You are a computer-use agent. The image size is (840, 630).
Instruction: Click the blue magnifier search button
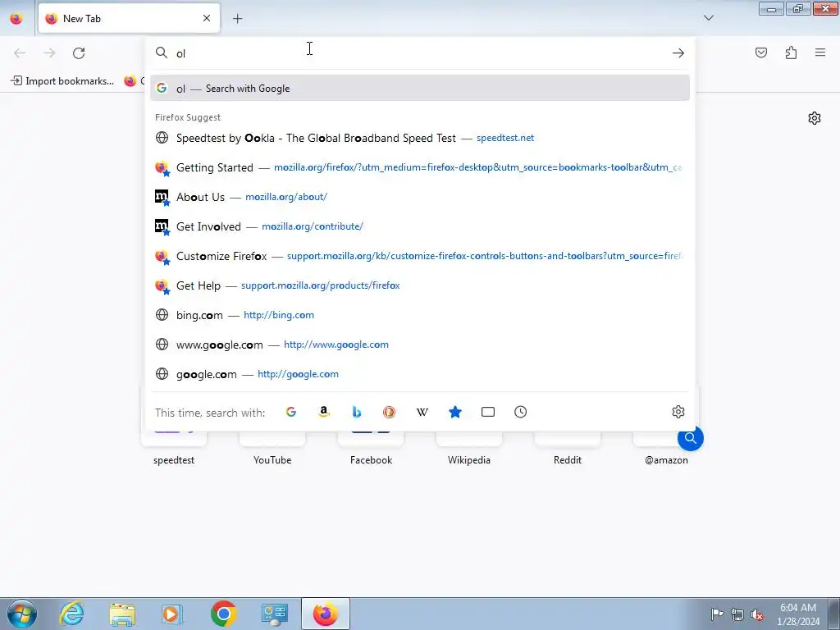pyautogui.click(x=690, y=438)
